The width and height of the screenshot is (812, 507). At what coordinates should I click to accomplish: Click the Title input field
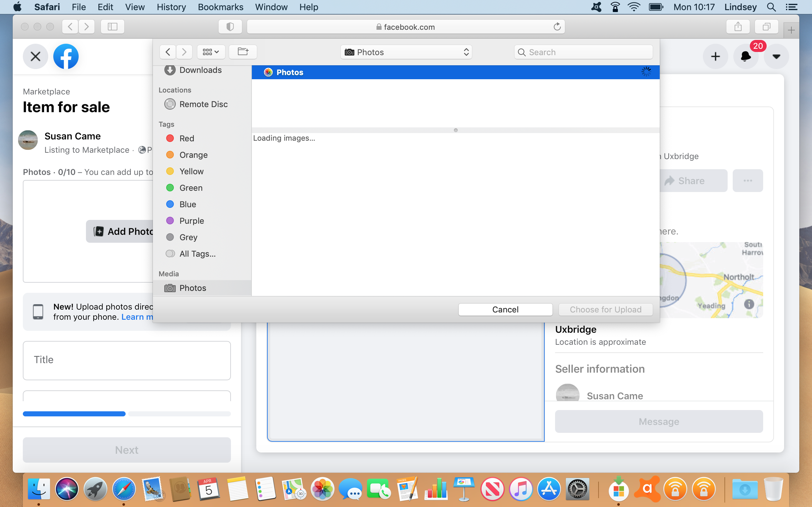click(x=127, y=360)
